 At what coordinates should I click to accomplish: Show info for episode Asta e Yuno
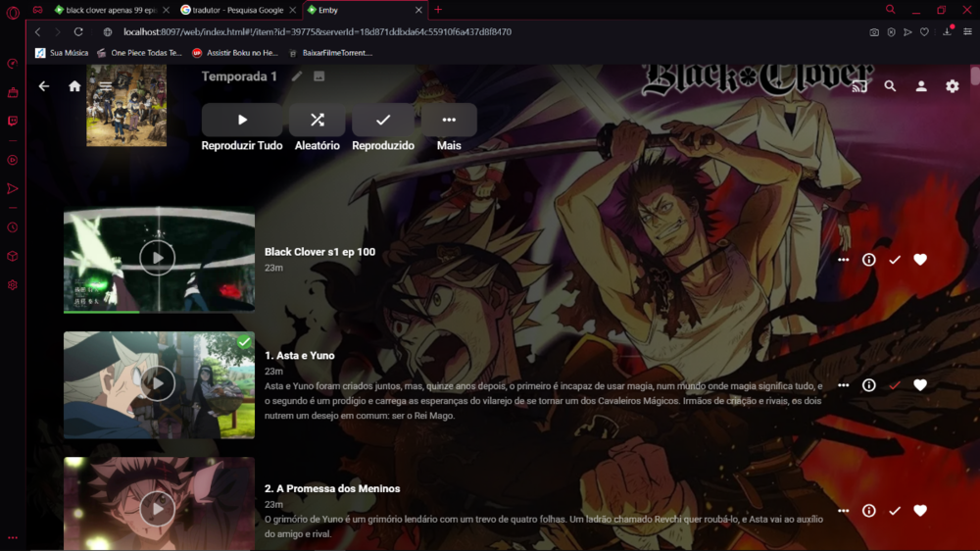[x=868, y=385]
